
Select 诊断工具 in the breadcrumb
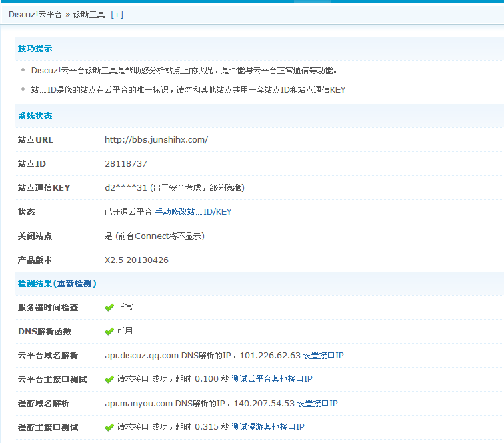click(89, 15)
